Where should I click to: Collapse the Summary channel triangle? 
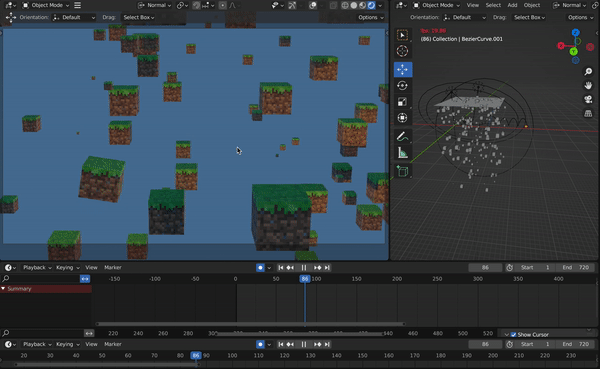tap(3, 289)
